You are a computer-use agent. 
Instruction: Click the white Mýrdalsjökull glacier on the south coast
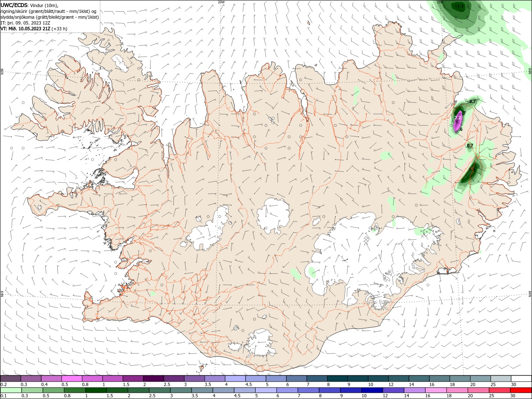pos(261,343)
